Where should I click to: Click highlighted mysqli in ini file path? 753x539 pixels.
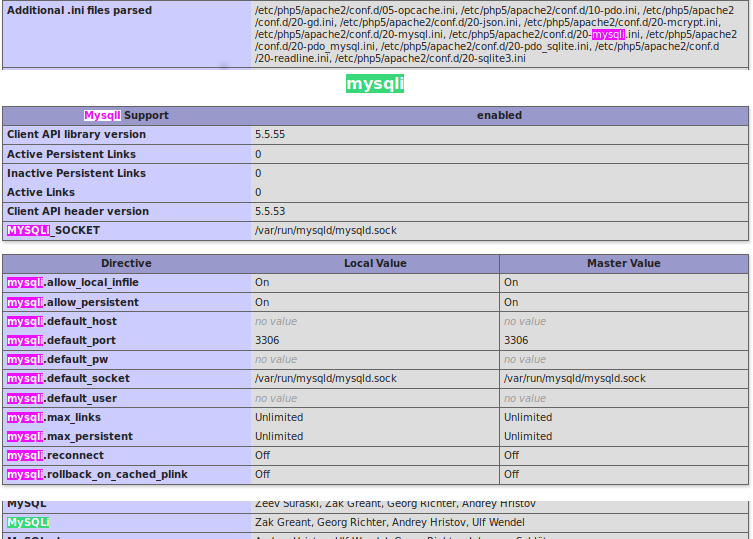point(608,35)
